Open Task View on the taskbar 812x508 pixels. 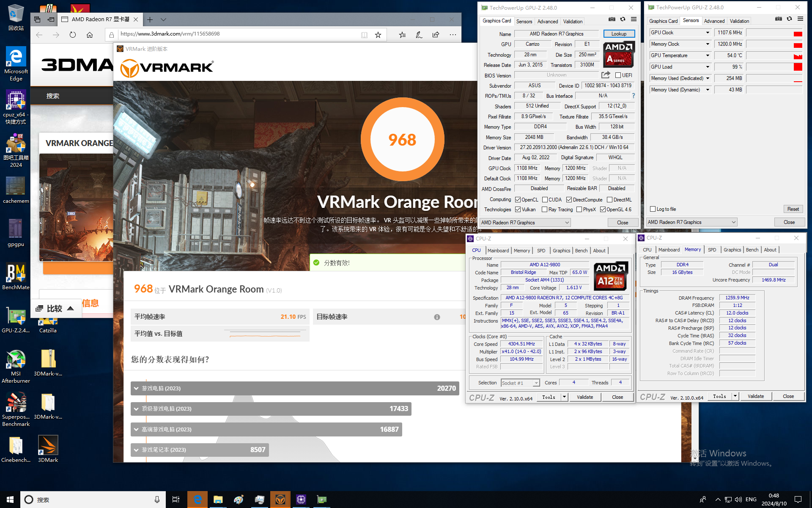176,500
